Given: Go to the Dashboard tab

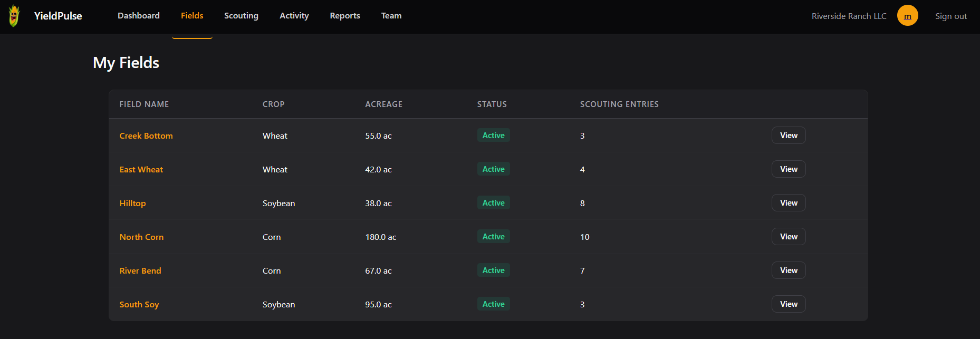Looking at the screenshot, I should coord(139,16).
